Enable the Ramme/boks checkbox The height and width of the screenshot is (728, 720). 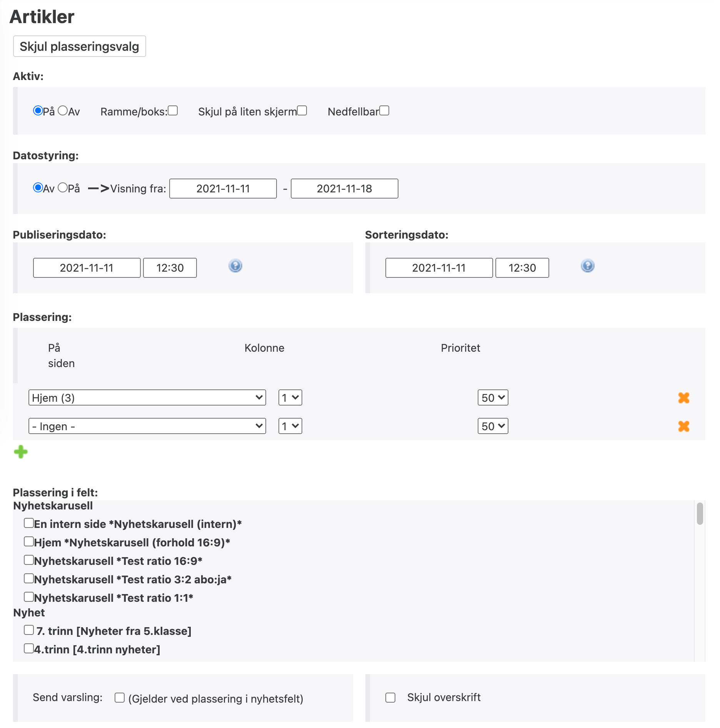(x=173, y=111)
